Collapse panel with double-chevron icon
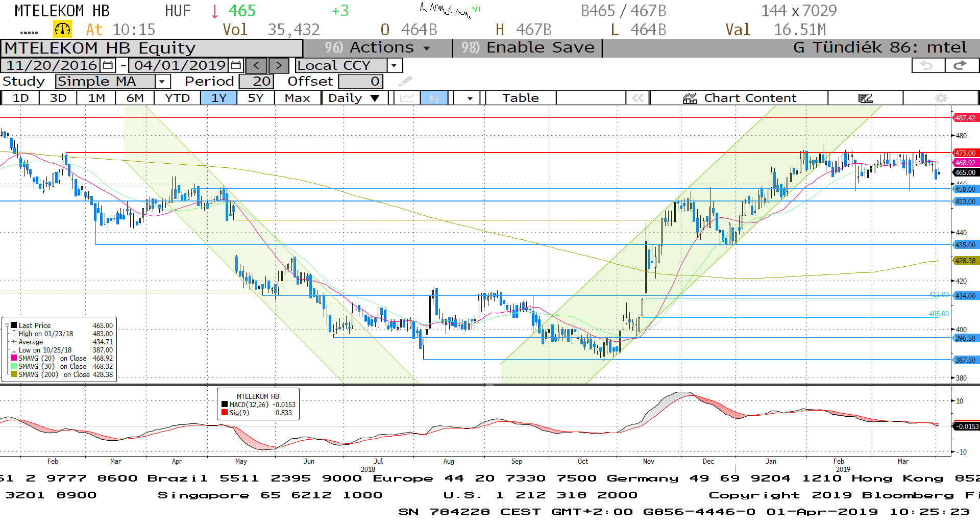This screenshot has height=530, width=980. click(638, 98)
